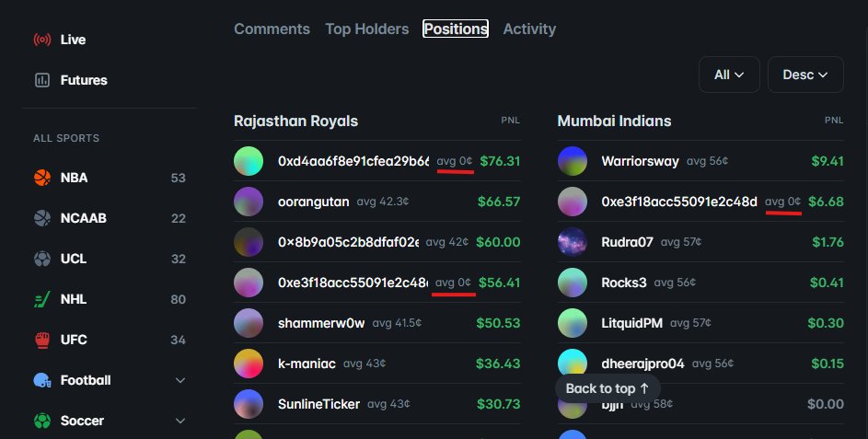The width and height of the screenshot is (868, 439).
Task: Click the NHL hockey stick icon
Action: pyautogui.click(x=42, y=299)
